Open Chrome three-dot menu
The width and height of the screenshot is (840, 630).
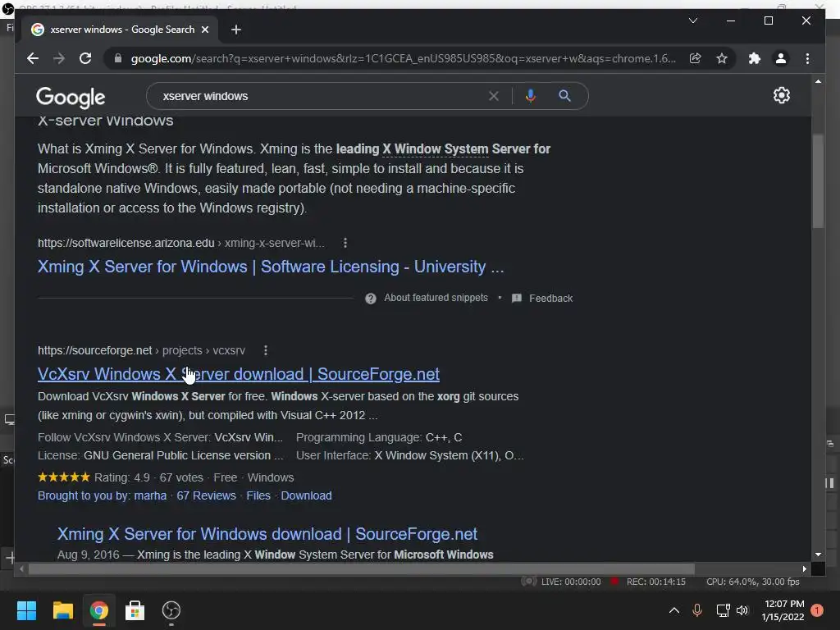[x=807, y=58]
